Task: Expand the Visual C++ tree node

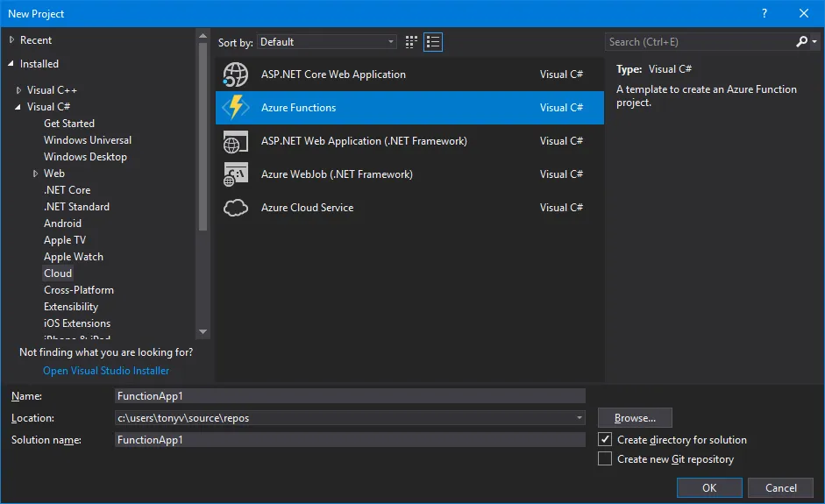Action: click(19, 90)
